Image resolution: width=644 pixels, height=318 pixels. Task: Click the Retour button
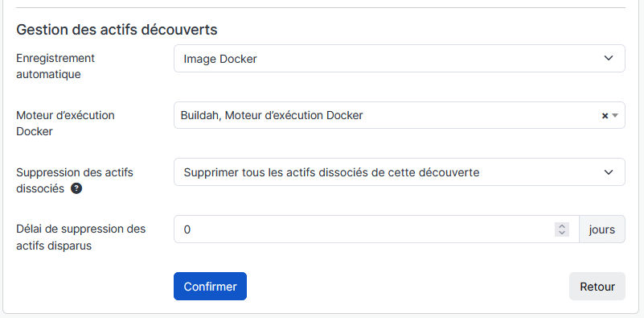tap(597, 287)
